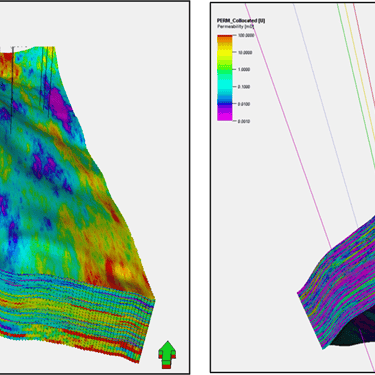
Task: Click the PERM_Collocated legend title
Action: pos(241,21)
